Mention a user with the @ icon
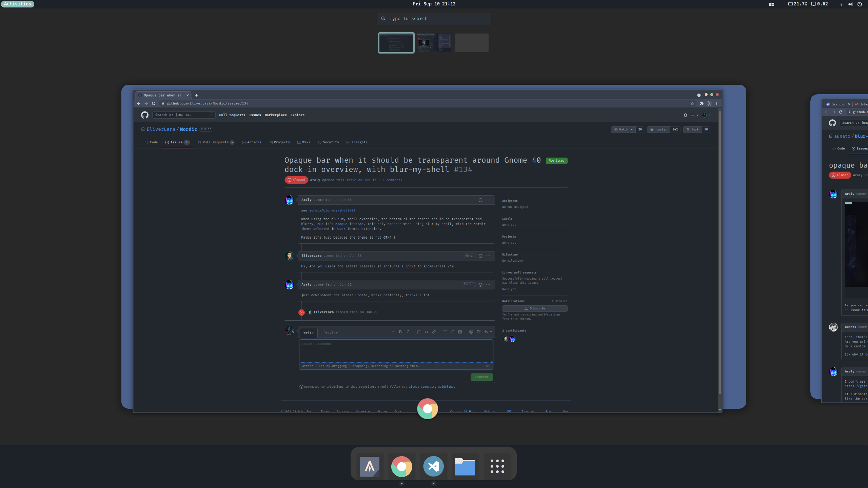Viewport: 868px width, 488px height. point(471,332)
